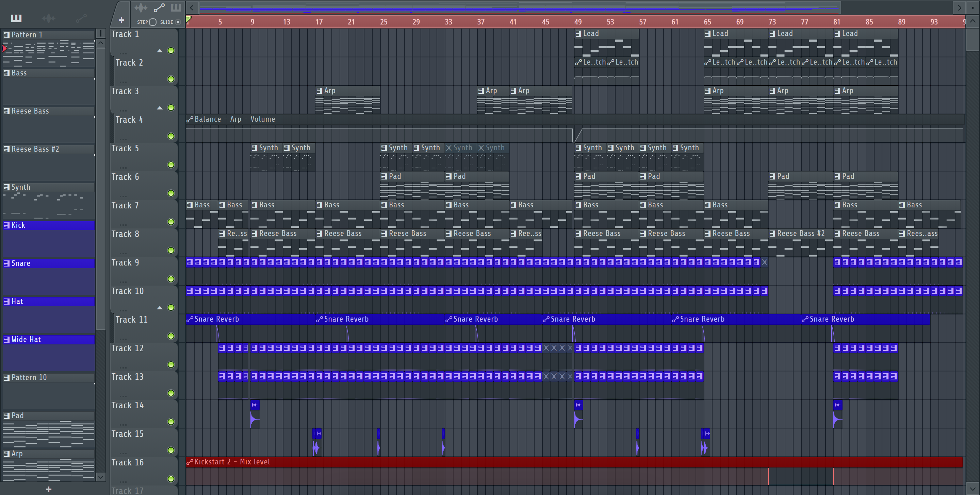Click the plus button above the track headers

click(121, 20)
